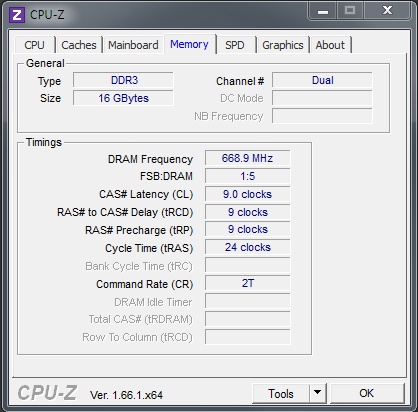Click the CAS# Latency (CL) label

146,194
